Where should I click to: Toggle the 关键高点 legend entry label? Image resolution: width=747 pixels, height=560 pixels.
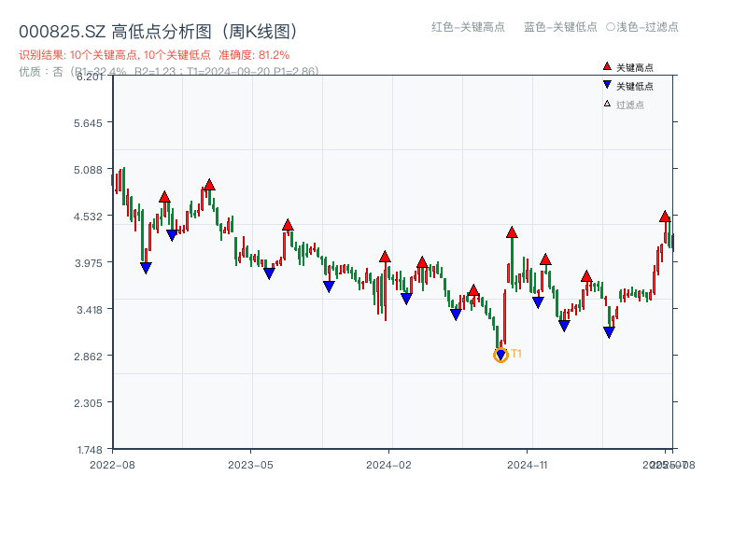point(635,68)
